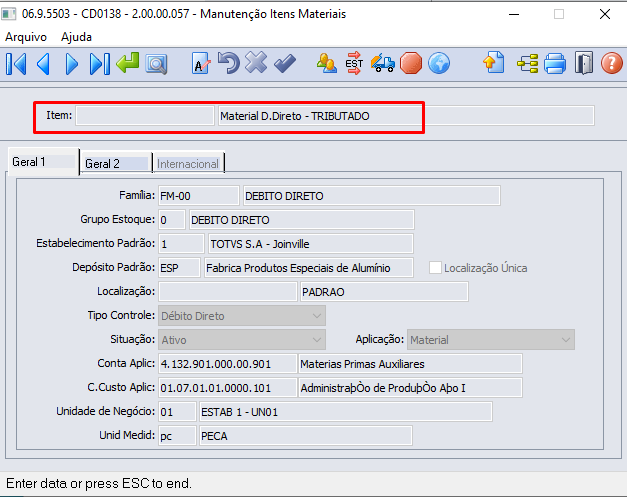The image size is (627, 497).
Task: Click the printer icon in toolbar
Action: [x=555, y=64]
